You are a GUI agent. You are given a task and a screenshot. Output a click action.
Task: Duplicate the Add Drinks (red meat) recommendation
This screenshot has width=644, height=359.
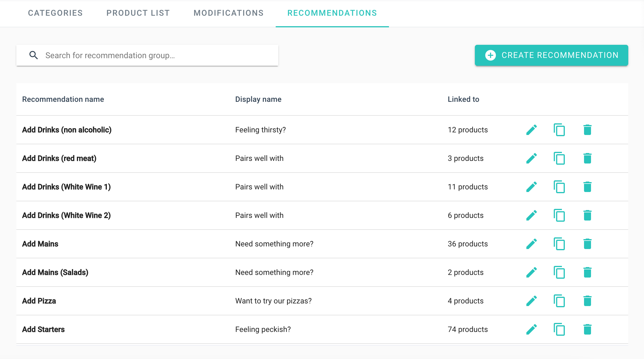point(559,158)
